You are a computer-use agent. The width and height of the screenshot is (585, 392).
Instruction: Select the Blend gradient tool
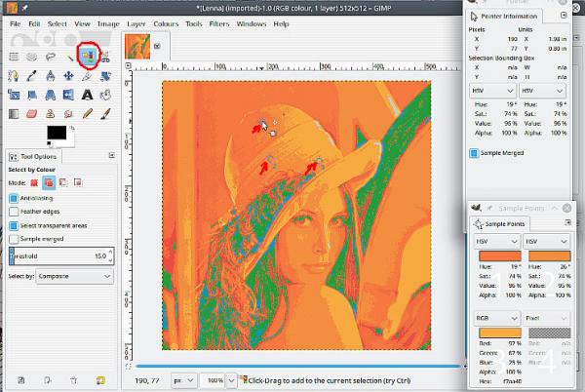[14, 113]
